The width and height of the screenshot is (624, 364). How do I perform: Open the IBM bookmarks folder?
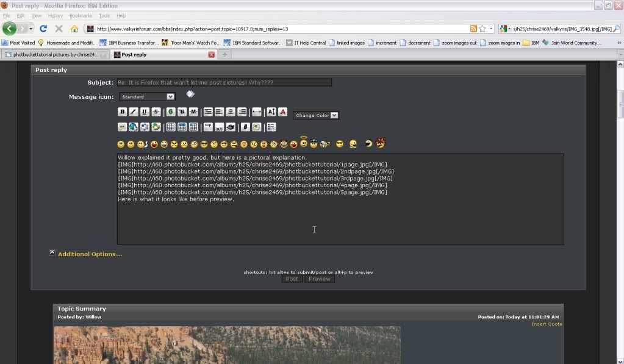[531, 43]
